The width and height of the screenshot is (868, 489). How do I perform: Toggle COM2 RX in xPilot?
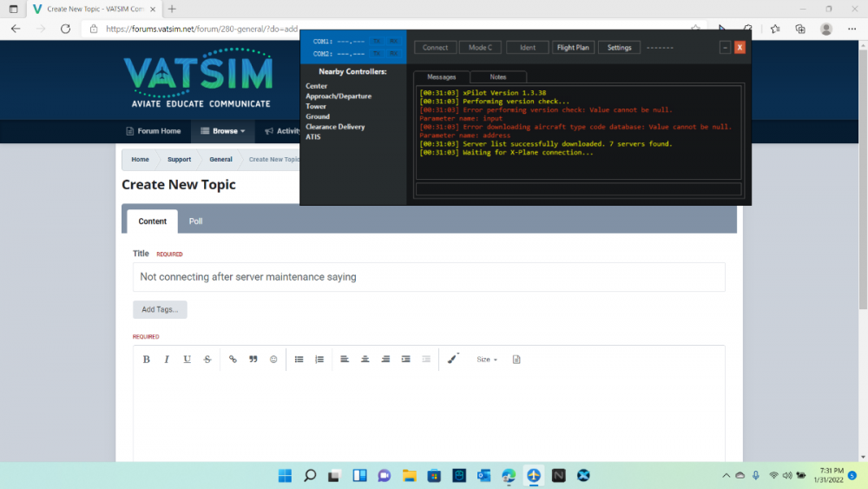[393, 54]
